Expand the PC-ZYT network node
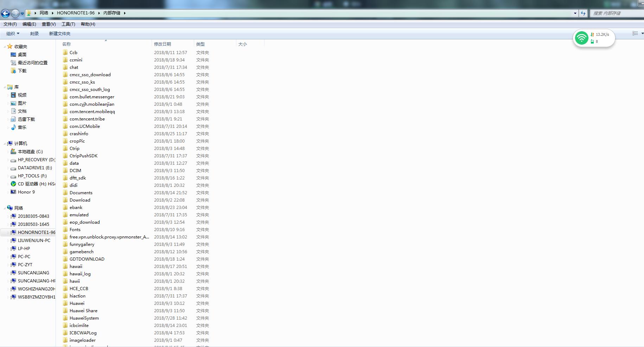The width and height of the screenshot is (644, 347). coord(8,265)
